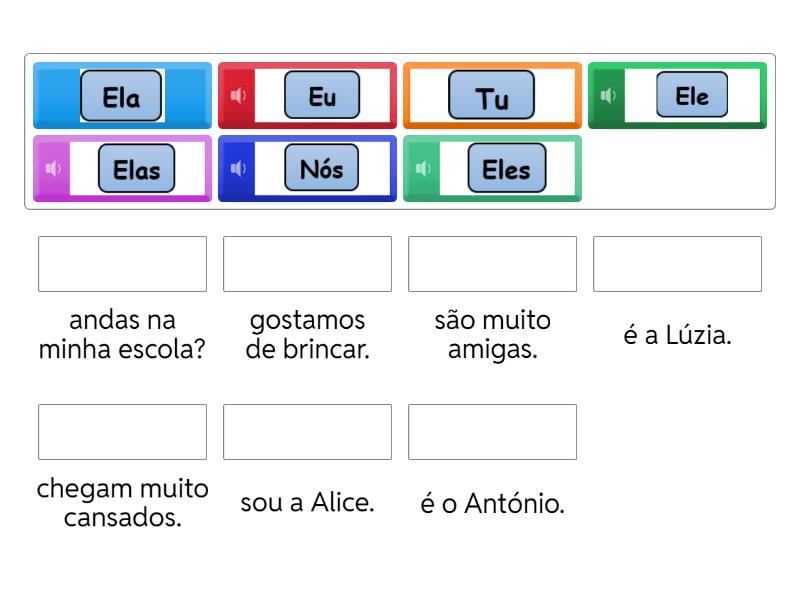Select the Eles word tile
This screenshot has height=600, width=800.
507,168
